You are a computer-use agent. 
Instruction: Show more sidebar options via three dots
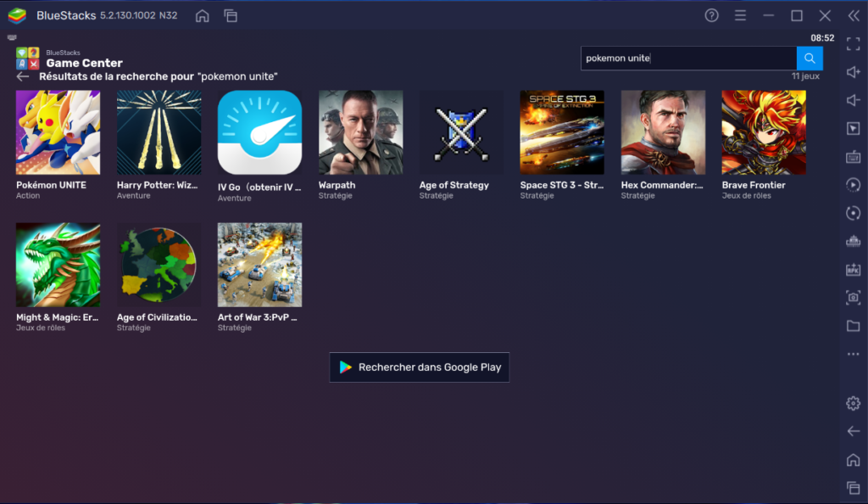tap(853, 354)
